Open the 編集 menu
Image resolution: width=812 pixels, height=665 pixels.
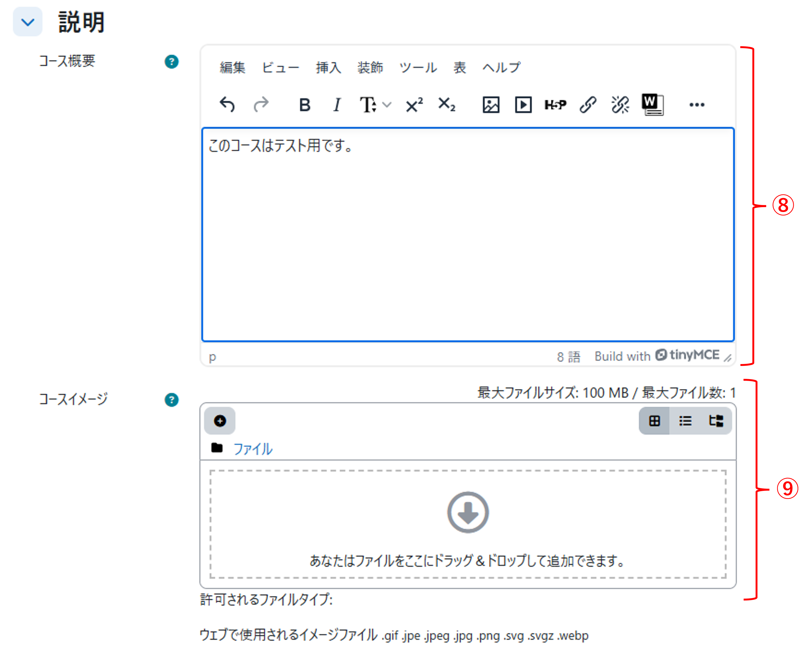[233, 67]
